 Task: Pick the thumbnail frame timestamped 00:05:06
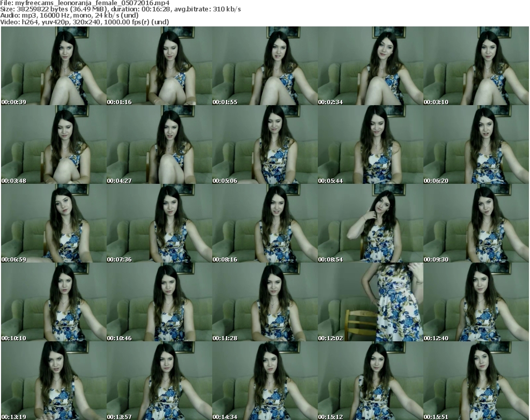[264, 144]
